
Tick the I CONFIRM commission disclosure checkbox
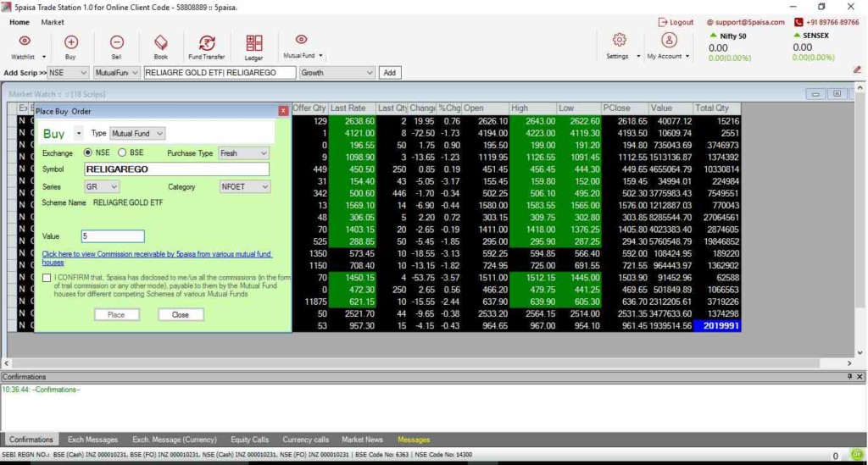[46, 278]
